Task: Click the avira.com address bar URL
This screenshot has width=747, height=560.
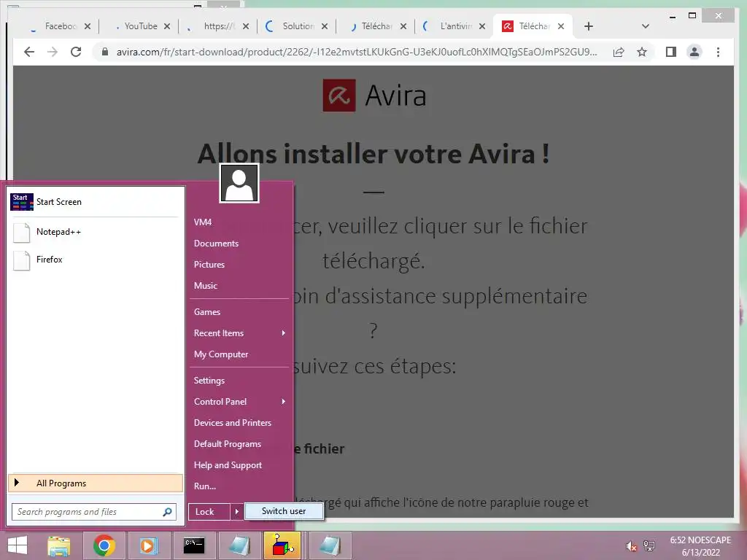Action: [356, 52]
